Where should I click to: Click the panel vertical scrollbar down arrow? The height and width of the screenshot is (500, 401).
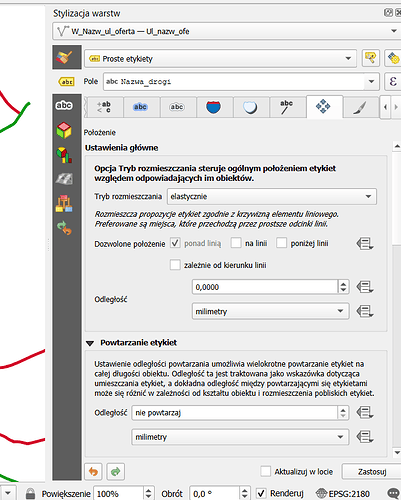[x=397, y=452]
